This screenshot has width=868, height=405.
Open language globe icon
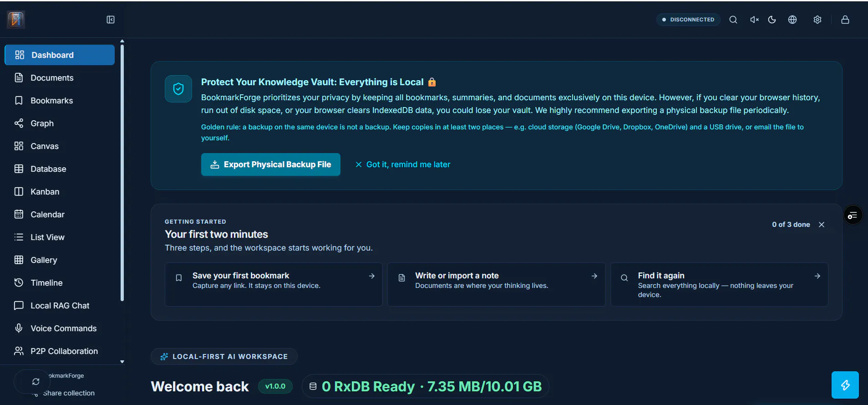tap(792, 20)
